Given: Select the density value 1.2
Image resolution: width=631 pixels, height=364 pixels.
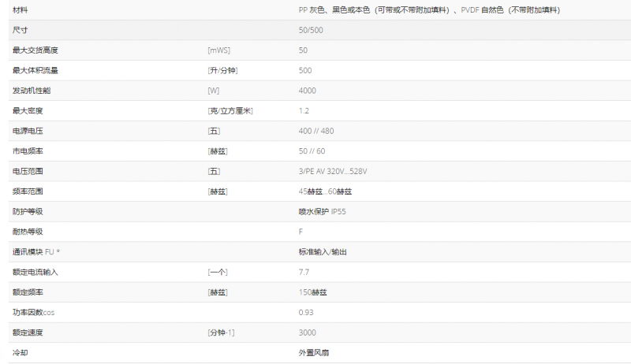Looking at the screenshot, I should [x=304, y=110].
